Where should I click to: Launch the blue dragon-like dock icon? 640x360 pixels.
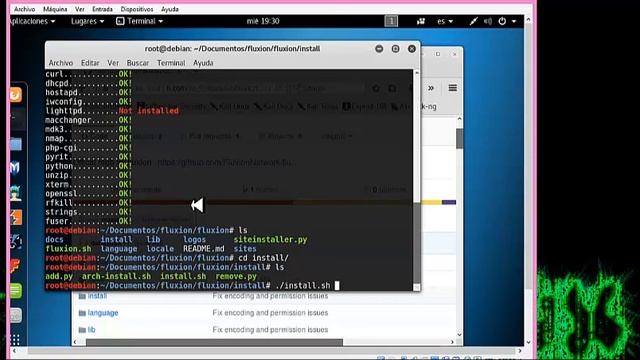point(16,242)
